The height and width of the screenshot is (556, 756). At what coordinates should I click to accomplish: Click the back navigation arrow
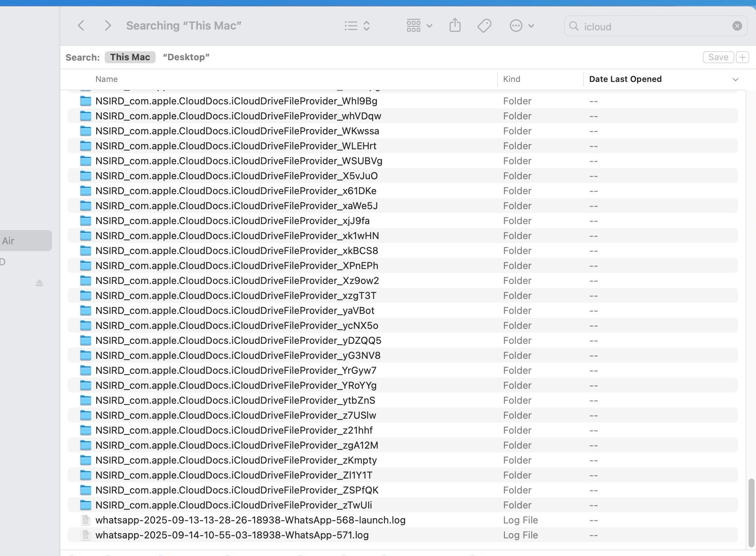[81, 26]
